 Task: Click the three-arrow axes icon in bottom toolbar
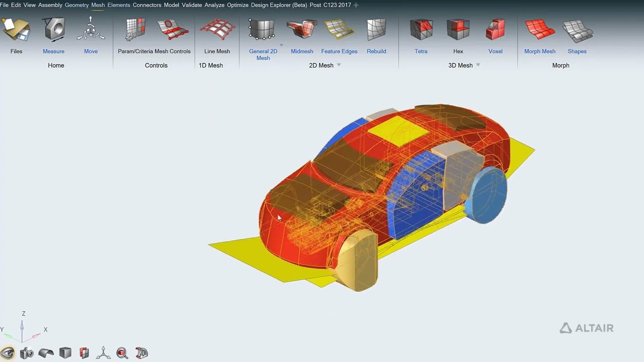(x=103, y=353)
